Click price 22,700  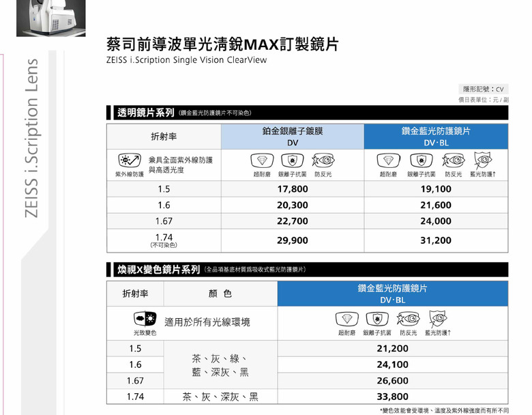tap(293, 221)
